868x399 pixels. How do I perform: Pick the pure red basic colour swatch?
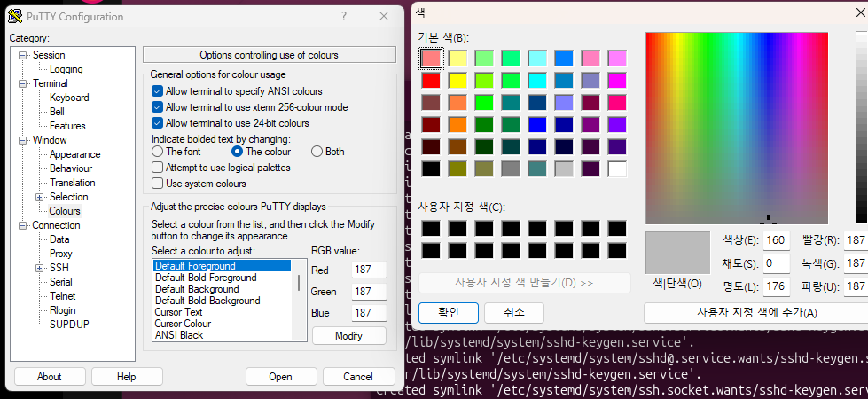click(431, 81)
